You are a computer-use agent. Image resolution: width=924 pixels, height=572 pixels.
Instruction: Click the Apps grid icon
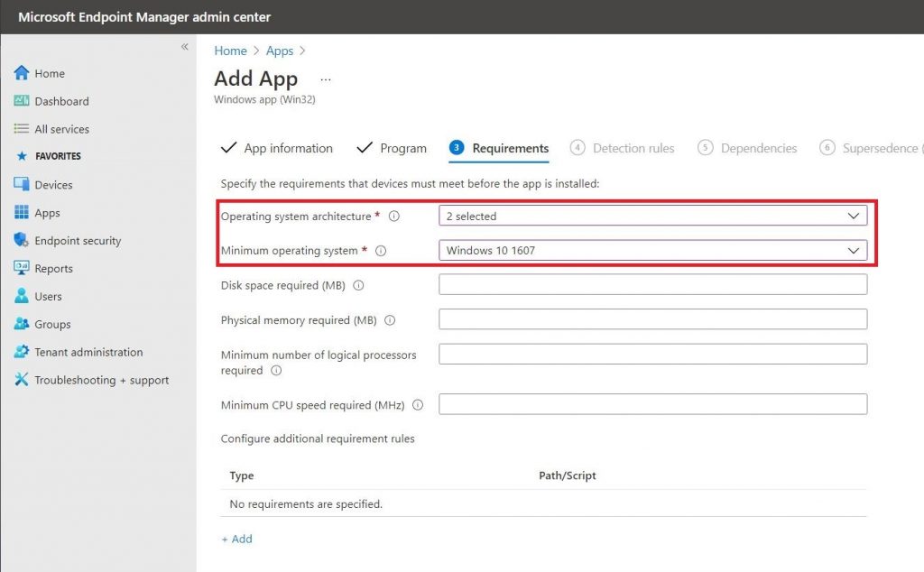pyautogui.click(x=22, y=212)
